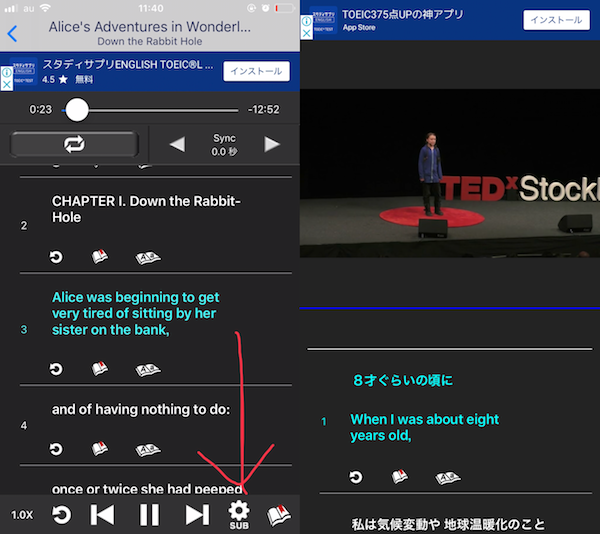Screen dimensions: 600x534
Task: Open ad info icon on right banner
Action: 307,21
